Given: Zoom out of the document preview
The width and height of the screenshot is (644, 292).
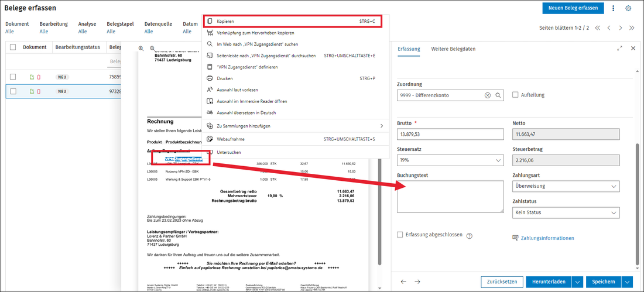Looking at the screenshot, I should pos(152,48).
